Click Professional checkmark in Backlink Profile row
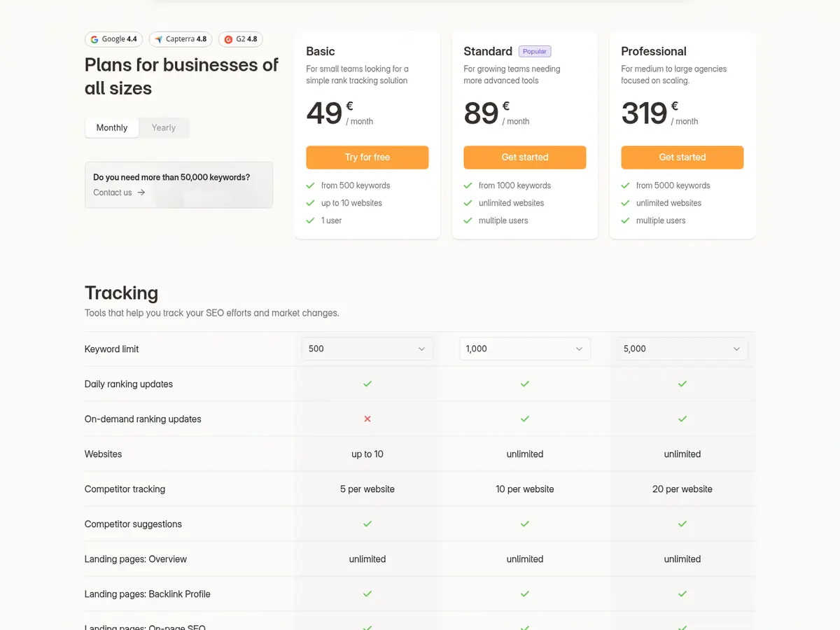This screenshot has width=840, height=630. [682, 594]
